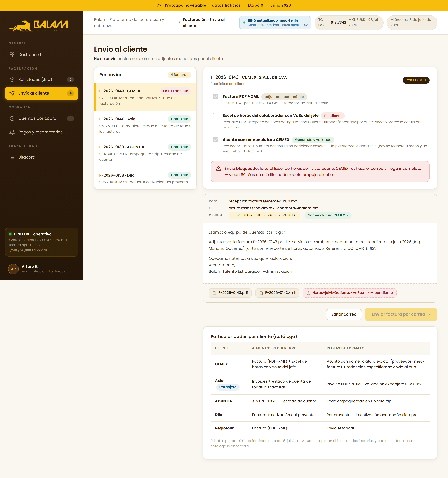The image size is (448, 478).
Task: Click the CEMEX row in the catalog table
Action: click(x=320, y=364)
